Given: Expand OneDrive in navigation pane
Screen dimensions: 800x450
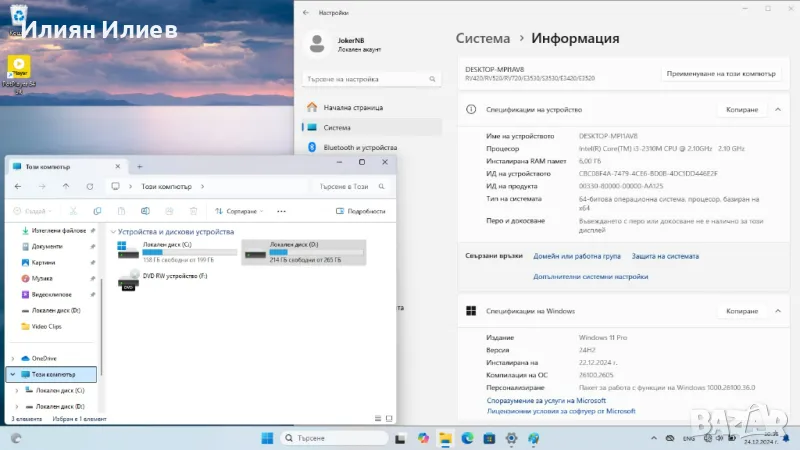Looking at the screenshot, I should [13, 359].
